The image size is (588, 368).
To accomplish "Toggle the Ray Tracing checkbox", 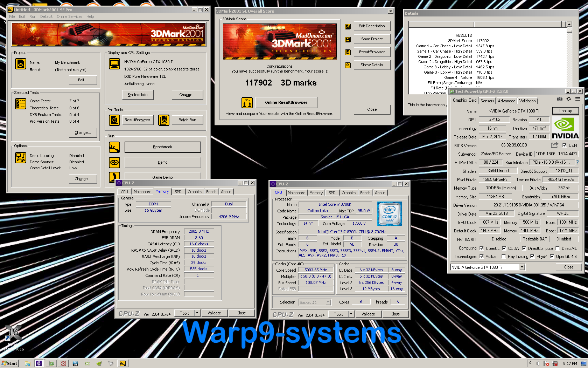I will 504,256.
